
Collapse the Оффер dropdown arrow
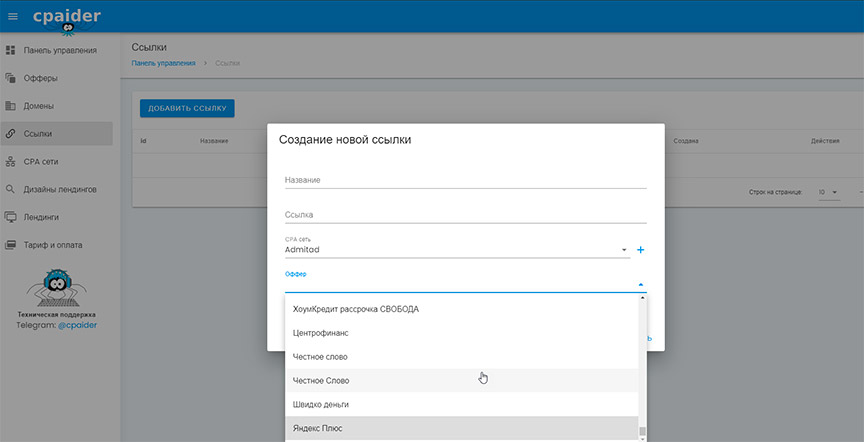640,284
